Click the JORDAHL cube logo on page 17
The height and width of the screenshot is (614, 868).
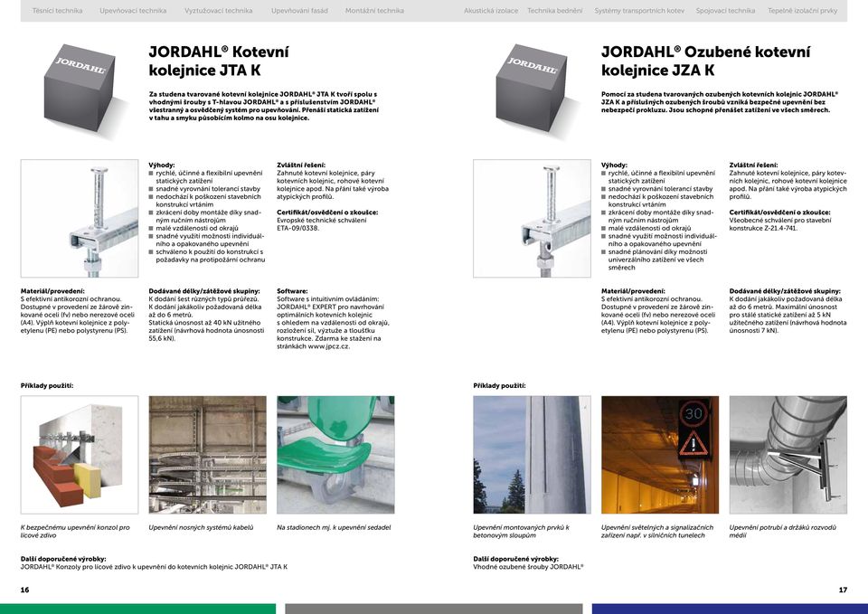(x=532, y=88)
